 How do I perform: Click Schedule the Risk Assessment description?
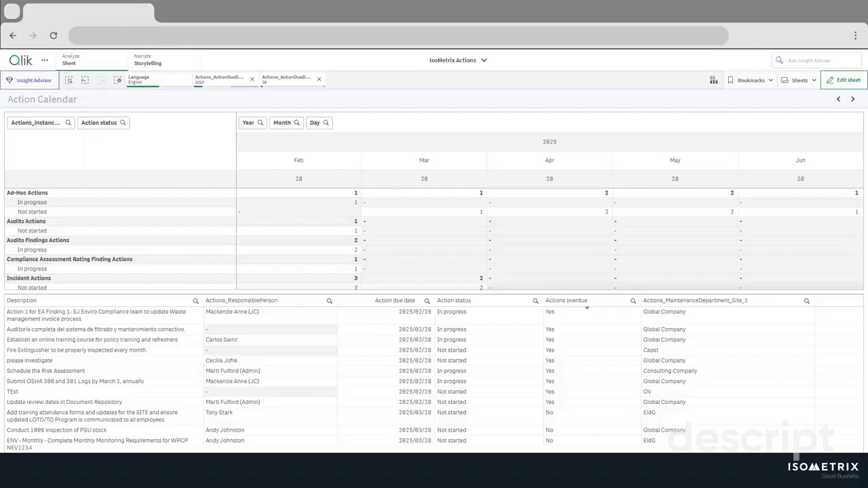(46, 371)
